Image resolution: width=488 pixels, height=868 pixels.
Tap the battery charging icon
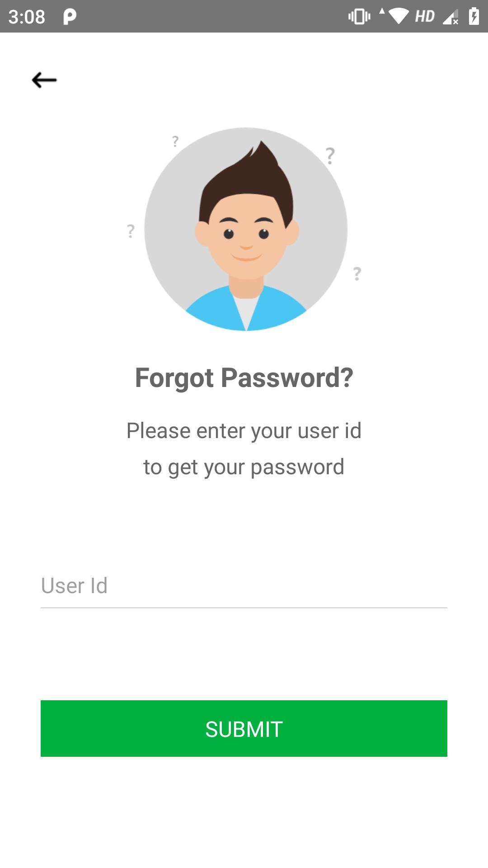tap(474, 16)
